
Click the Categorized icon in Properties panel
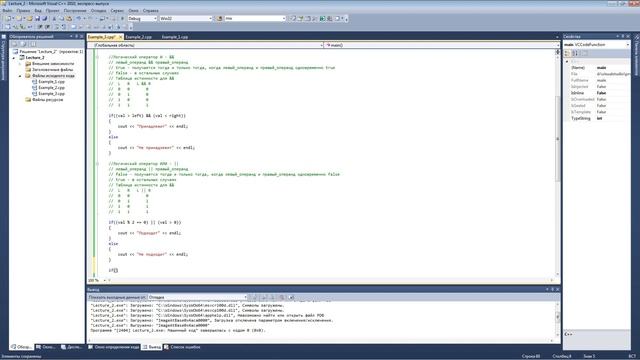tap(567, 53)
